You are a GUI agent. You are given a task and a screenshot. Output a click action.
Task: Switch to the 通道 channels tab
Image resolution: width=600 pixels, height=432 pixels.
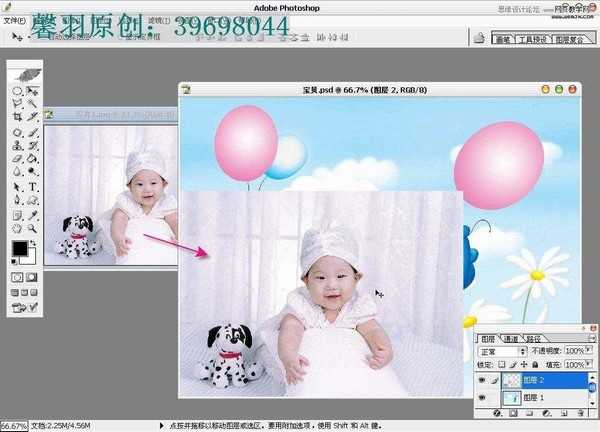coord(510,339)
